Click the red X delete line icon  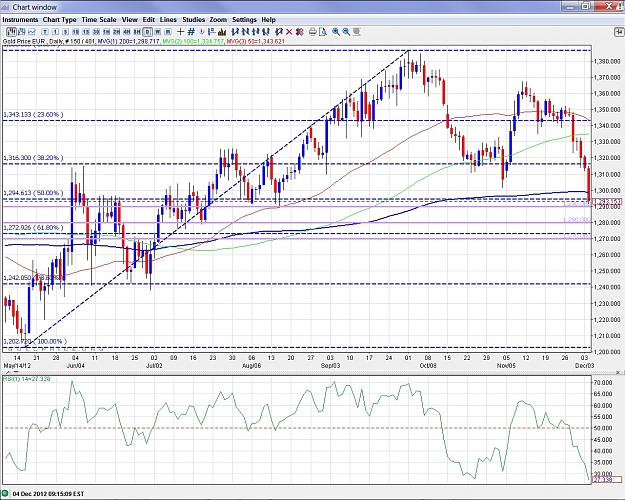coord(289,32)
